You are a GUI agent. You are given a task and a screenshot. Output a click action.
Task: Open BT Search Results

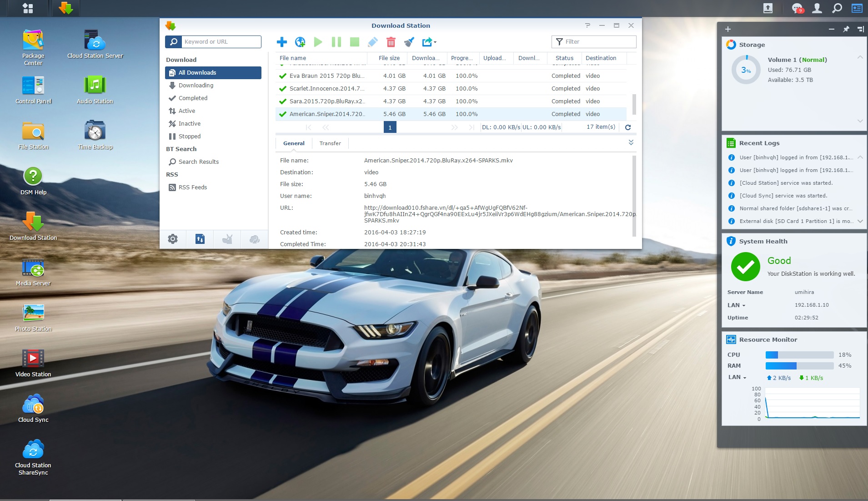click(213, 162)
